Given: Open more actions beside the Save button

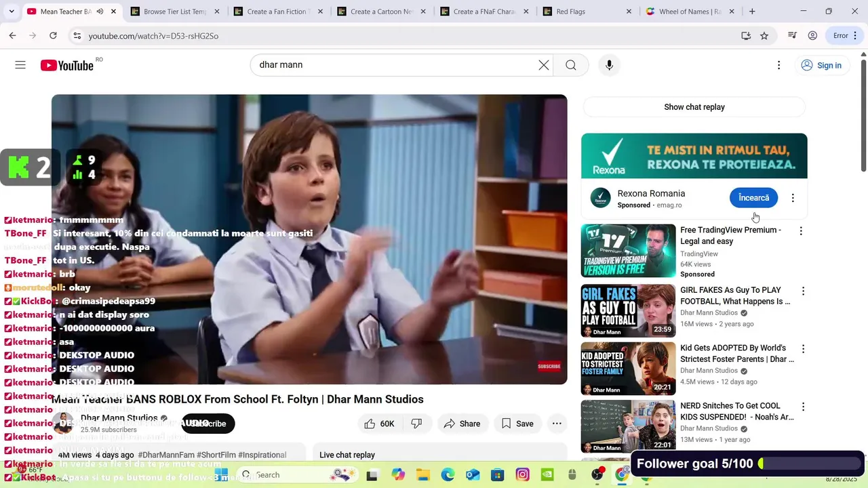Looking at the screenshot, I should pyautogui.click(x=557, y=424).
